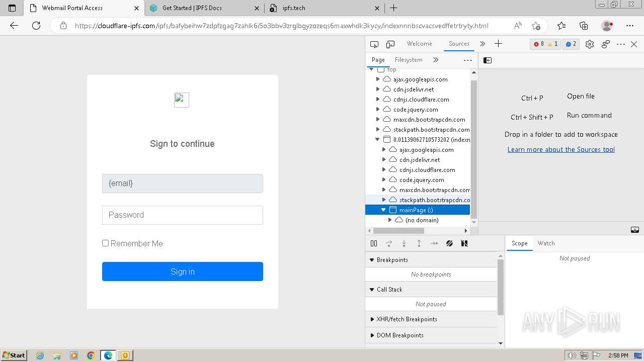644x362 pixels.
Task: Expand XHR/fetch Breakpoints section
Action: (372, 319)
